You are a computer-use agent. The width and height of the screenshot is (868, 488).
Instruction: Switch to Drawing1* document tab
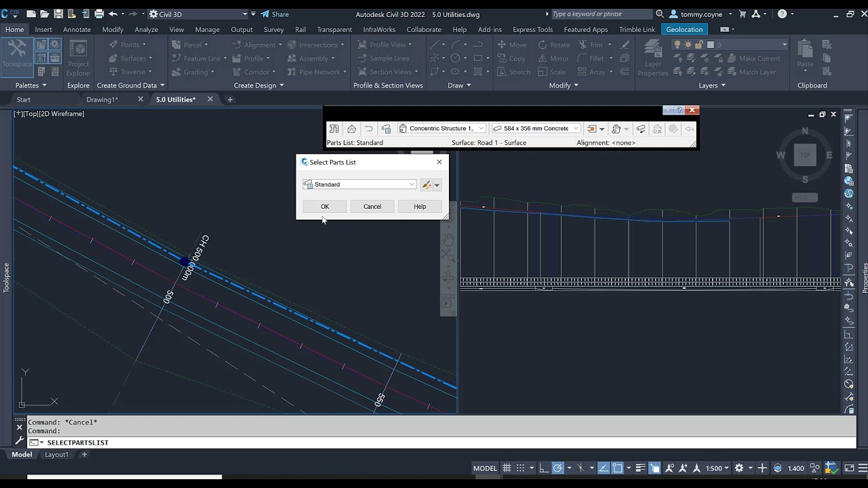[x=102, y=100]
